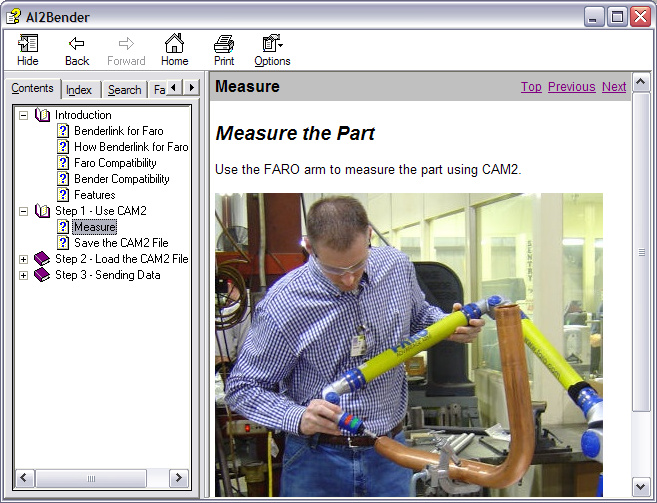Switch to the Search tab
Screen dimensions: 657x503
[124, 90]
